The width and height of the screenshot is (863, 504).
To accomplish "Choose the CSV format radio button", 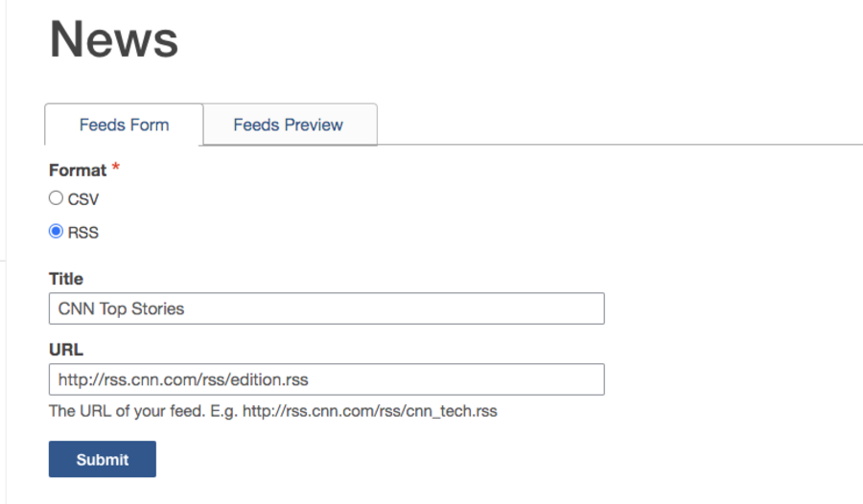I will [x=56, y=198].
